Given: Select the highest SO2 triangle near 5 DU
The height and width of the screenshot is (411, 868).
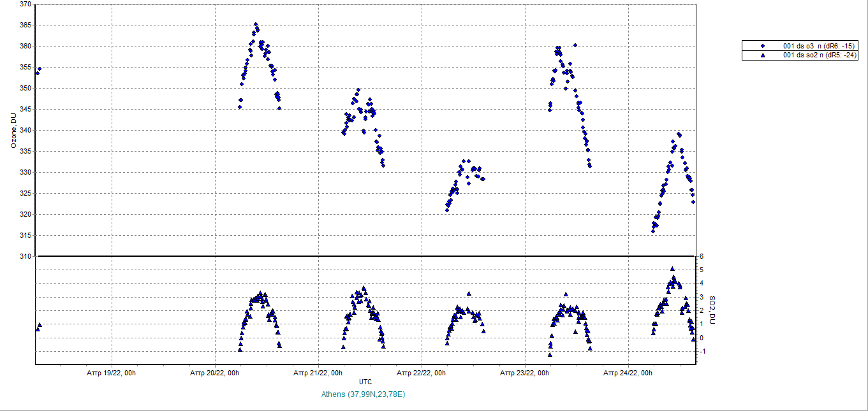Looking at the screenshot, I should [x=672, y=269].
